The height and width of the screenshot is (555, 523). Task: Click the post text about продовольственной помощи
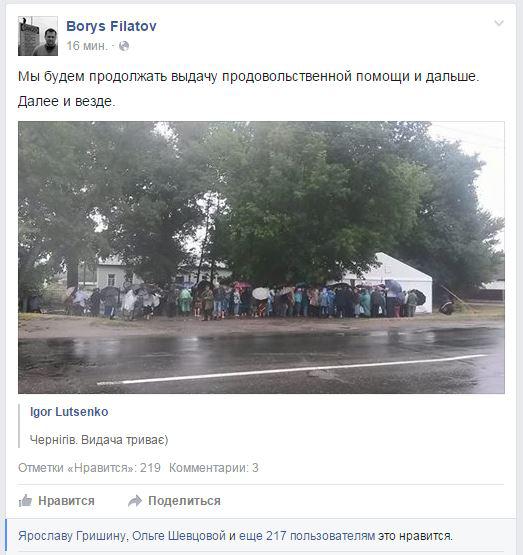coord(248,76)
